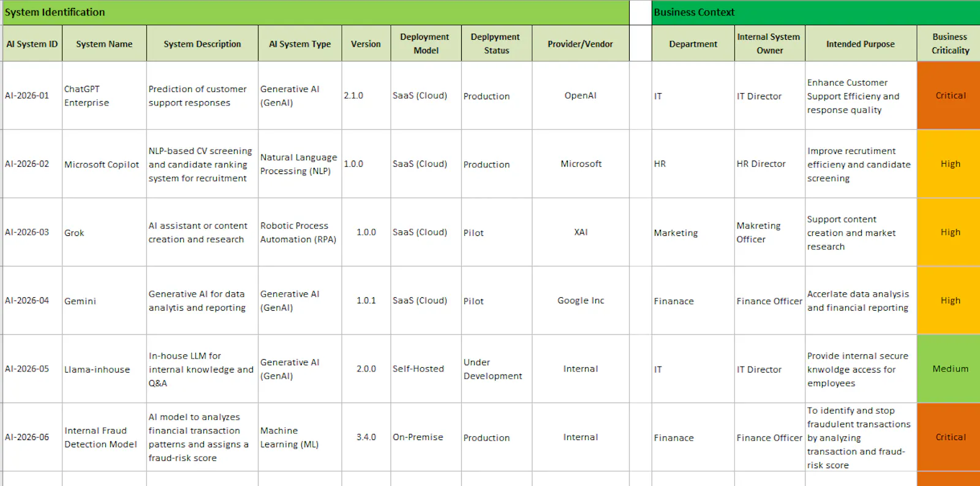Image resolution: width=980 pixels, height=486 pixels.
Task: Select the Microsoft provider cell
Action: (x=581, y=164)
